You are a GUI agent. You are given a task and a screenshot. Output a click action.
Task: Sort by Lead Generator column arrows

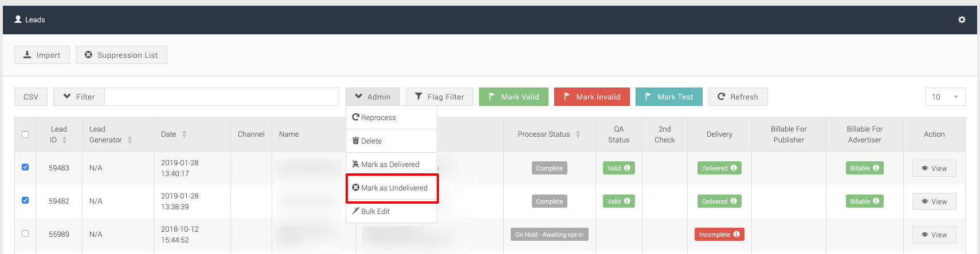[x=130, y=140]
